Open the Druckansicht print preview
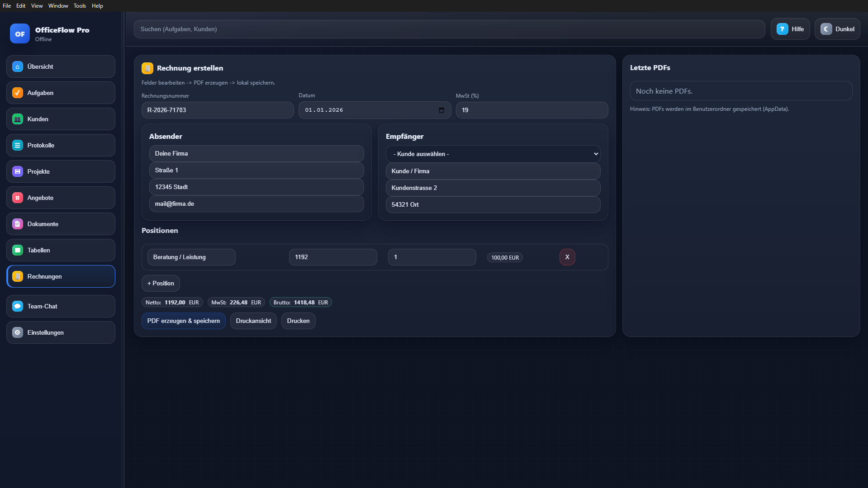868x488 pixels. coord(253,321)
